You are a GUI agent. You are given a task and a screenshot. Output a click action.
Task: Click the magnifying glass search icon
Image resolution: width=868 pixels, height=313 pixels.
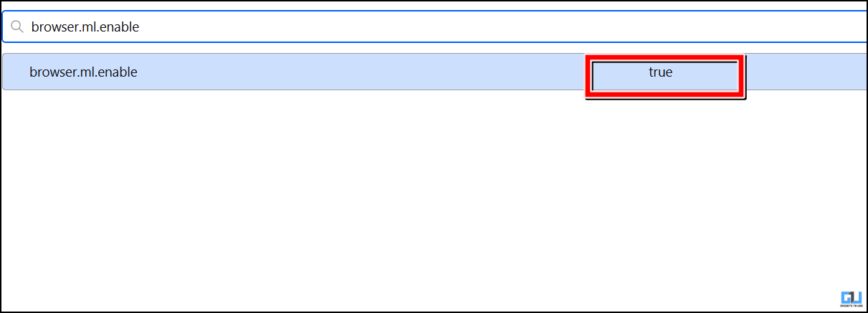coord(17,27)
